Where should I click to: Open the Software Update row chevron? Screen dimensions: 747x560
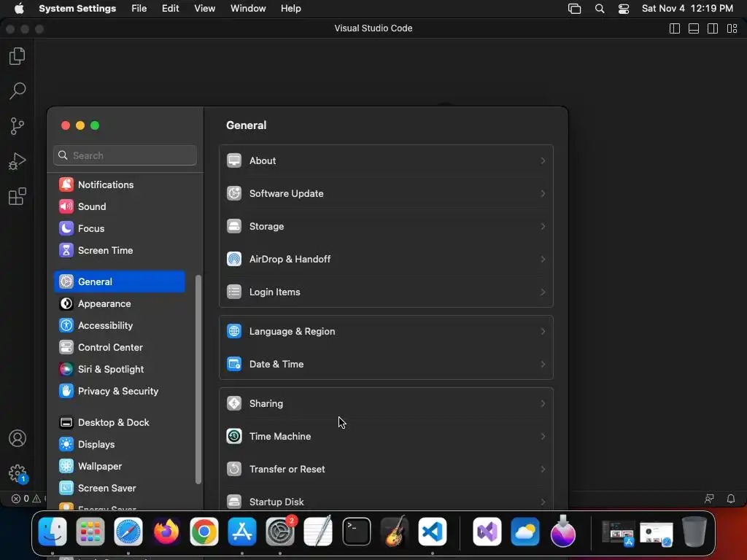(543, 194)
